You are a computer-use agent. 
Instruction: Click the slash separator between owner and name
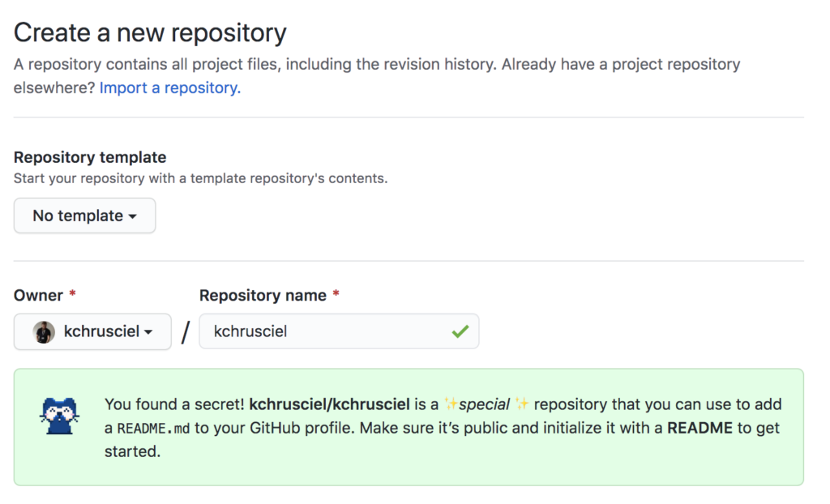pos(186,331)
